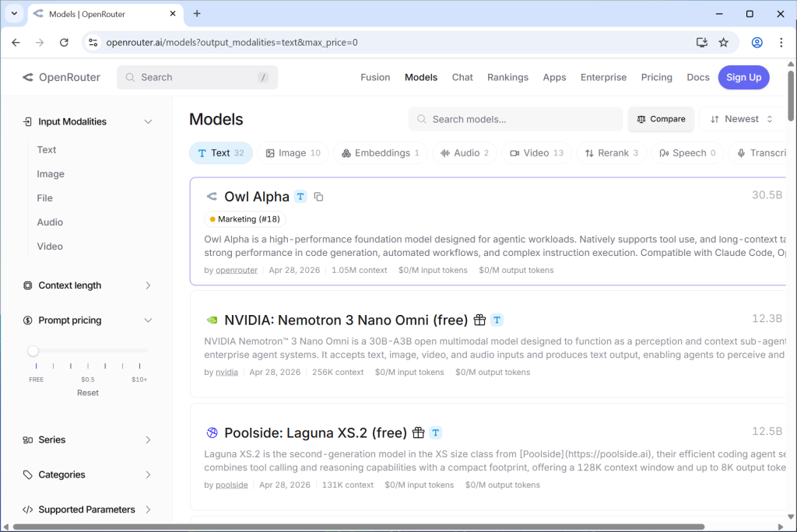Select the Image output tab

point(293,153)
